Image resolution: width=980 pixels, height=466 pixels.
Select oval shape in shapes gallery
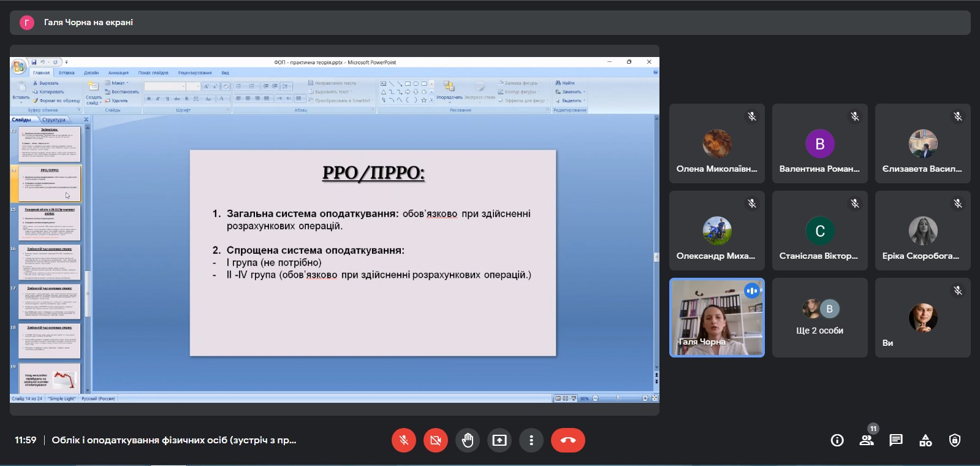click(416, 83)
